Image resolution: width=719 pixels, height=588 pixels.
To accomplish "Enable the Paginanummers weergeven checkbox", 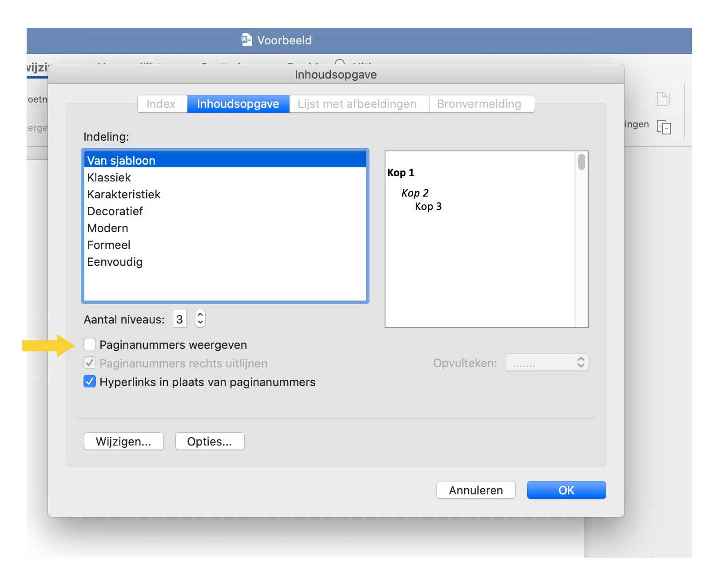I will (x=90, y=344).
